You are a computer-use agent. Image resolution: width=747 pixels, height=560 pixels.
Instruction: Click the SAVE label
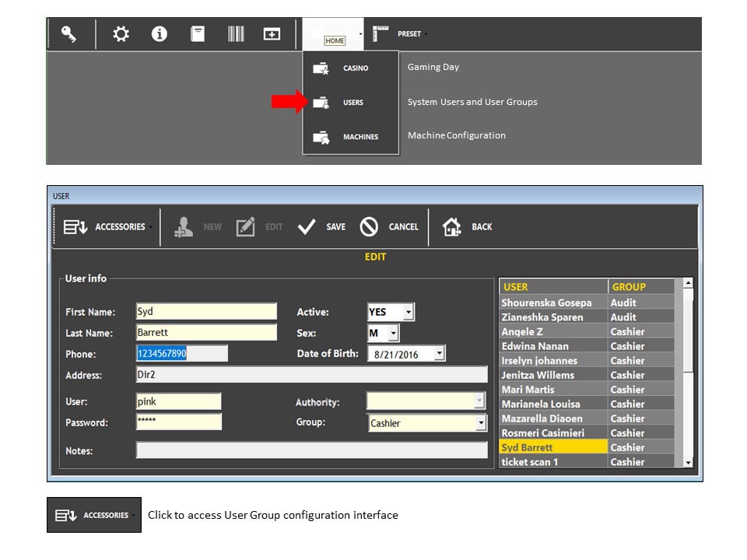pyautogui.click(x=336, y=227)
